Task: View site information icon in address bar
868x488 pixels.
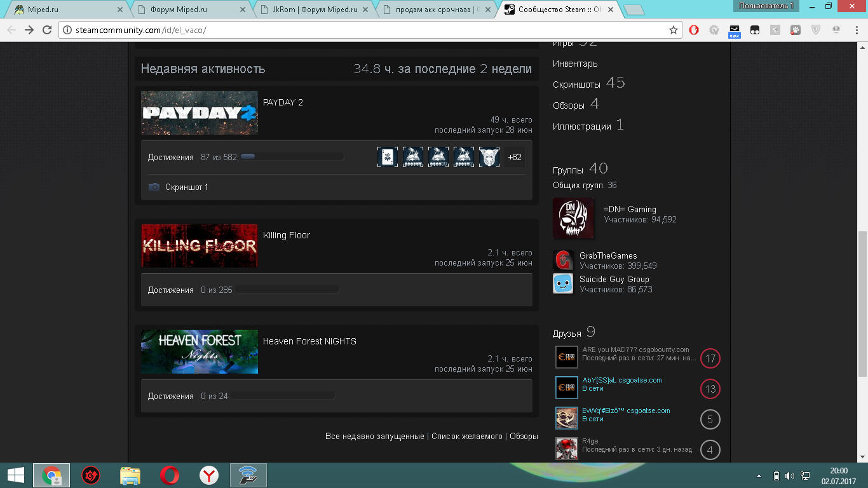Action: [69, 30]
